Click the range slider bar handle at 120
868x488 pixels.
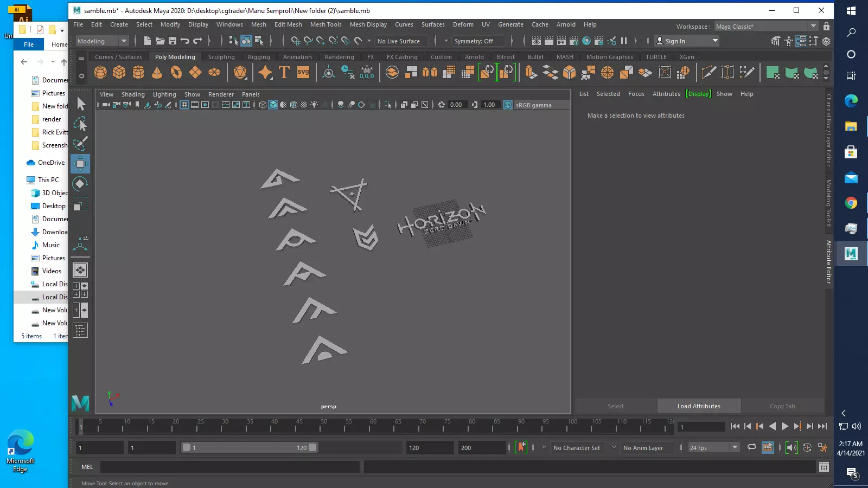coord(312,447)
